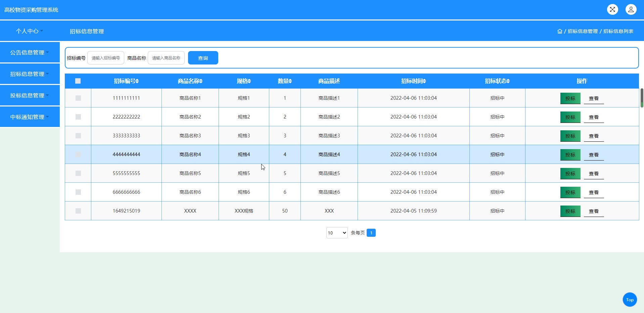Click the home icon in breadcrumb
This screenshot has width=644, height=313.
click(x=560, y=31)
